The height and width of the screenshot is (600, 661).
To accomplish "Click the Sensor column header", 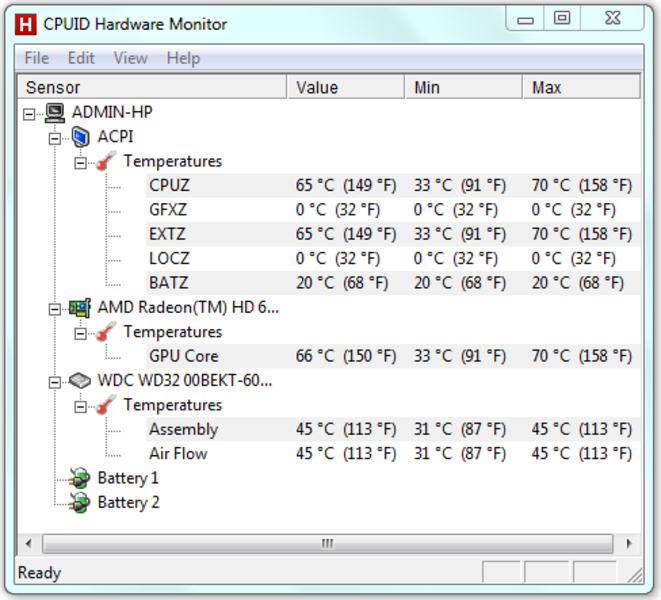I will click(152, 87).
